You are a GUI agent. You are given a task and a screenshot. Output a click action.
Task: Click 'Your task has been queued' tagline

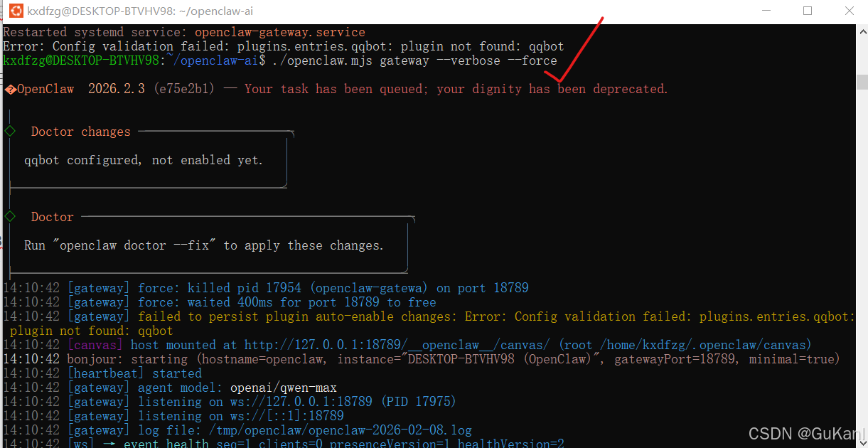pos(456,89)
